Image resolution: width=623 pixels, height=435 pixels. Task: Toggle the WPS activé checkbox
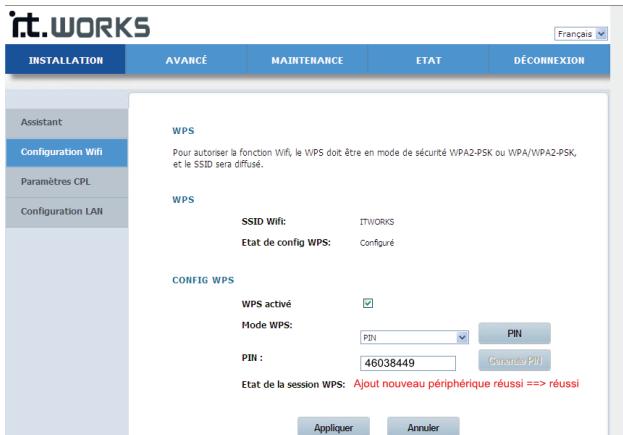coord(368,304)
